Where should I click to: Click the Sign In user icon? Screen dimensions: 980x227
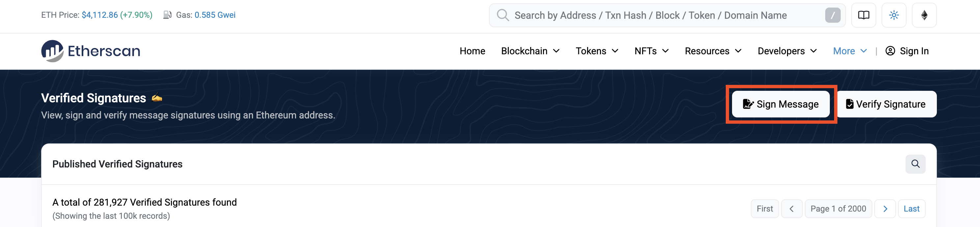tap(890, 51)
